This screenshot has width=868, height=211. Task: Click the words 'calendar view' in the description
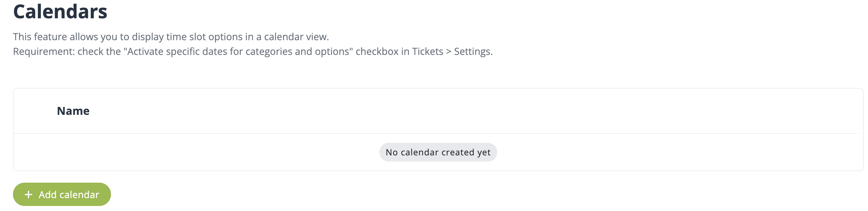point(295,37)
